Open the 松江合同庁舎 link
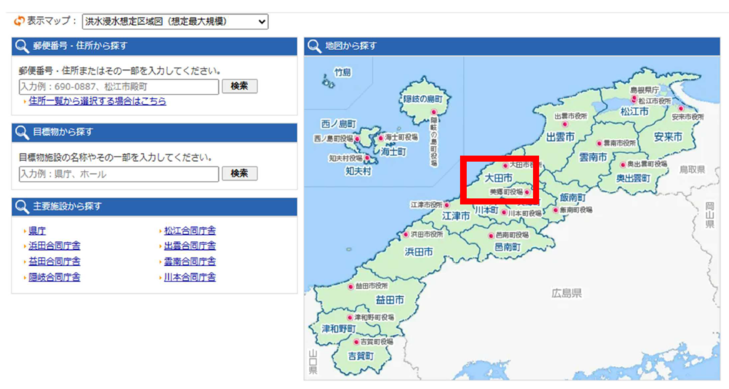 click(190, 231)
